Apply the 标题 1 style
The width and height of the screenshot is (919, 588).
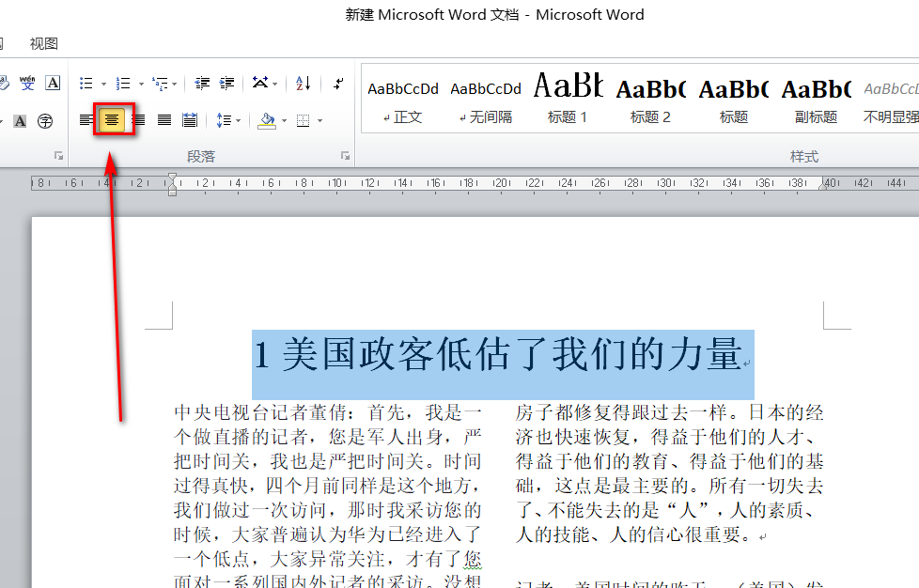[568, 100]
